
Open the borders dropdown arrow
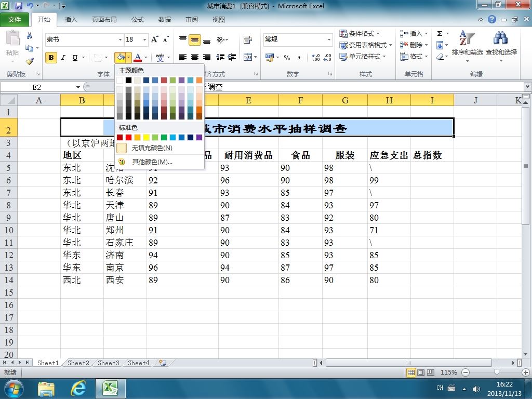(x=106, y=57)
